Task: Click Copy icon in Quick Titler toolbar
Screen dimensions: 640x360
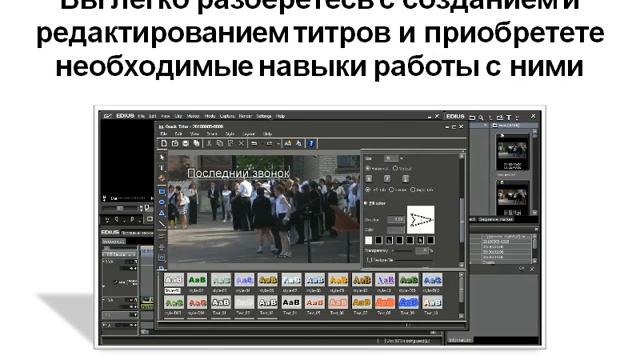Action: coord(220,144)
